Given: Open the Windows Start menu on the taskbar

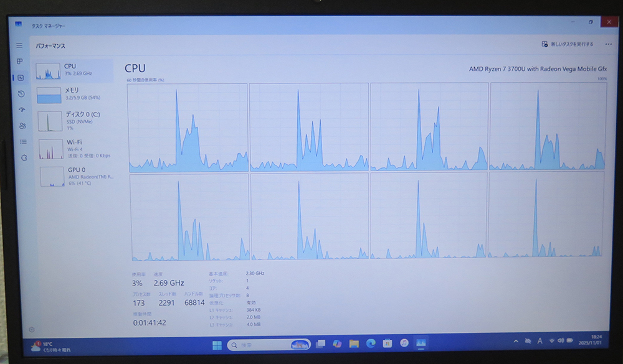Looking at the screenshot, I should click(x=217, y=345).
